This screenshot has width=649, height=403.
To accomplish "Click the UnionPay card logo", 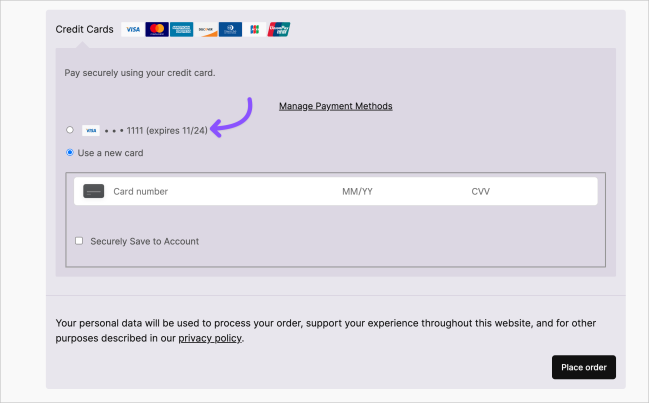I will pyautogui.click(x=278, y=30).
